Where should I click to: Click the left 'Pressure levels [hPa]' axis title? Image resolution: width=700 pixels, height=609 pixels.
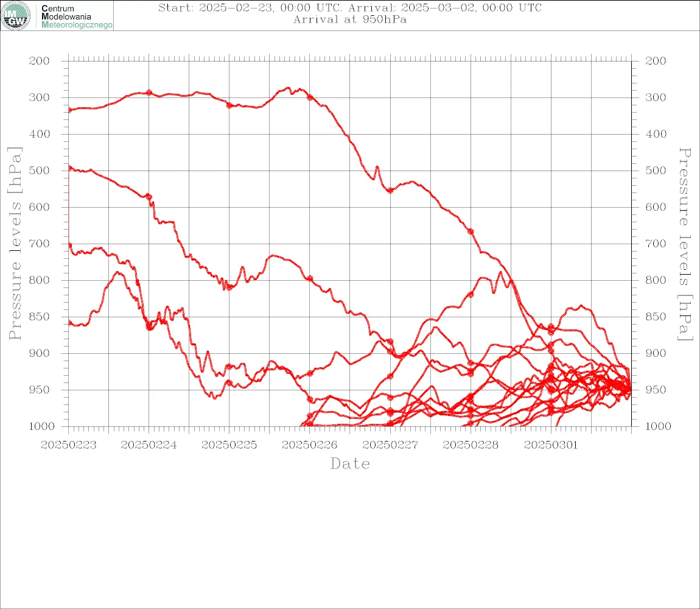(15, 244)
